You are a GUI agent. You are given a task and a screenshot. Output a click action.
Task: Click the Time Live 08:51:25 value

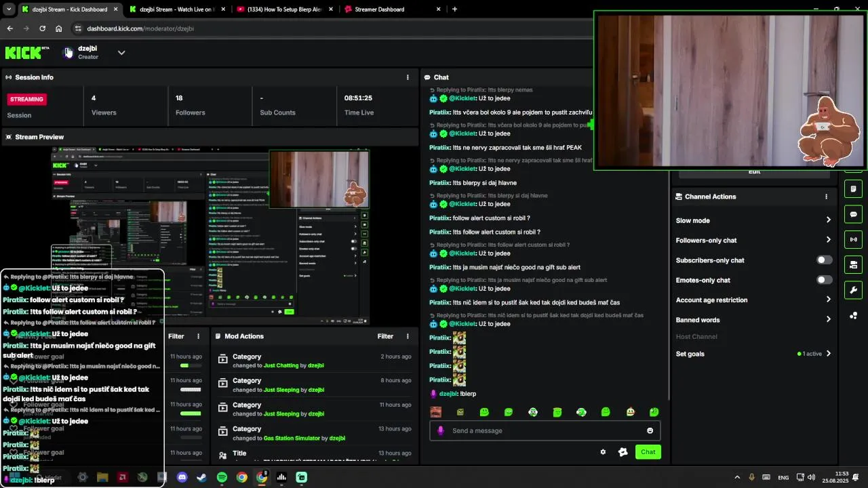358,98
